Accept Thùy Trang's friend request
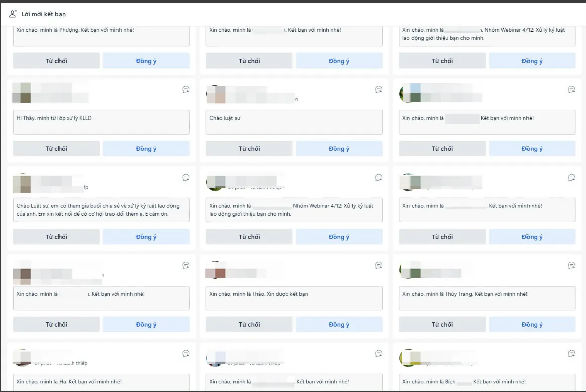Screen dimensions: 586x392 point(532,325)
